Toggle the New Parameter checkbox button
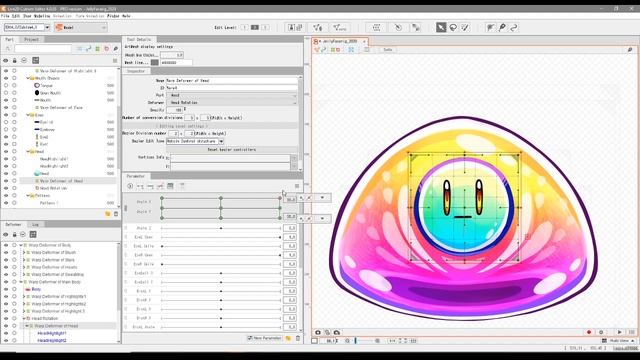This screenshot has width=640, height=360. tap(264, 338)
